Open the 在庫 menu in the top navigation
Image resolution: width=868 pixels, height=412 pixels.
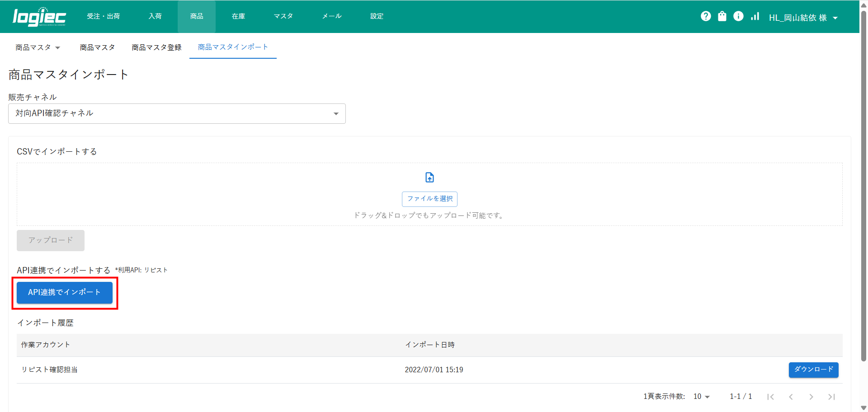click(238, 16)
